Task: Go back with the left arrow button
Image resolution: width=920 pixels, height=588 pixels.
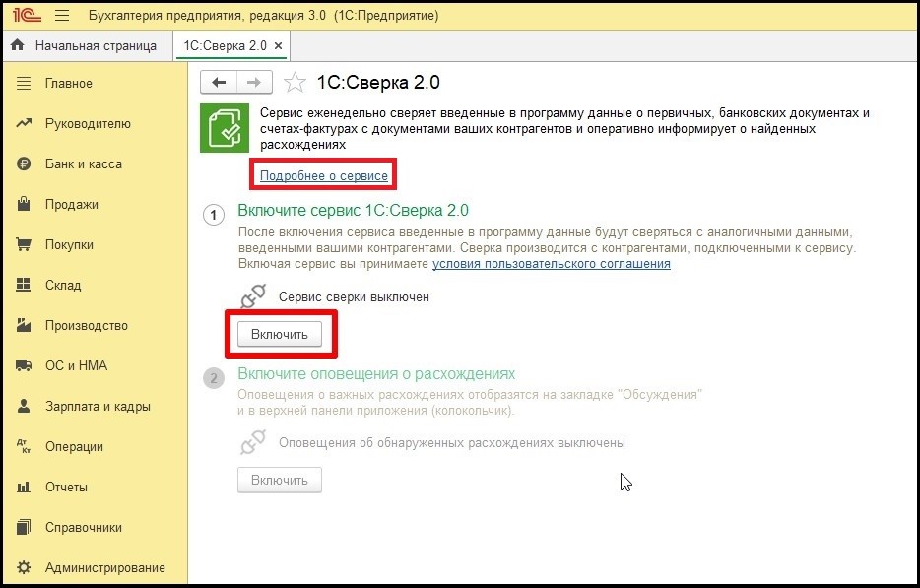Action: pos(219,82)
